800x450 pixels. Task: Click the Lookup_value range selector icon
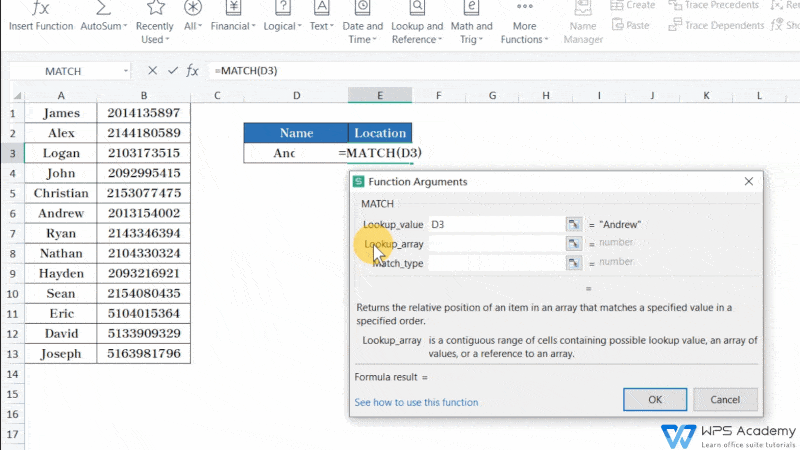coord(574,224)
